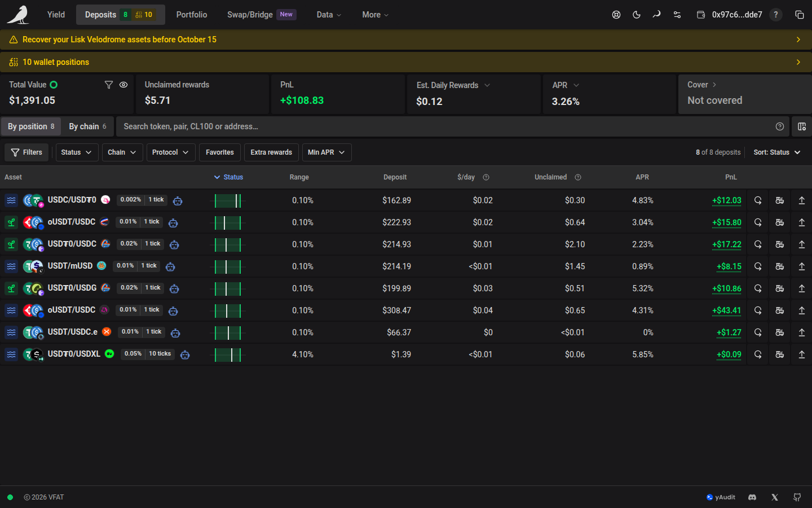812x508 pixels.
Task: Toggle the Total Value filter funnel icon
Action: click(109, 85)
